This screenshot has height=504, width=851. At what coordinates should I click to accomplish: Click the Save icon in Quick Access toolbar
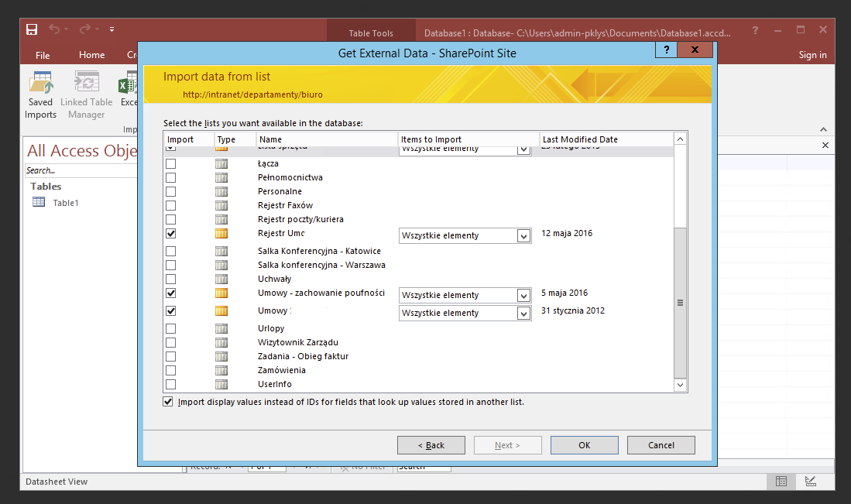tap(31, 29)
